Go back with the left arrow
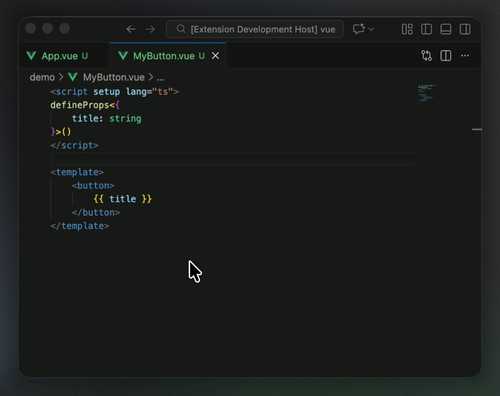 click(x=131, y=29)
